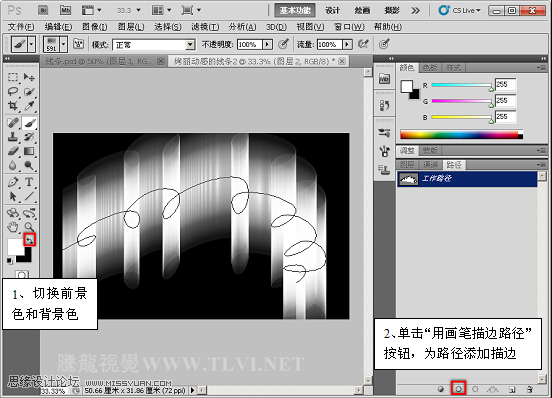Select the 绘画 workspace button
This screenshot has width=552, height=398.
click(362, 11)
